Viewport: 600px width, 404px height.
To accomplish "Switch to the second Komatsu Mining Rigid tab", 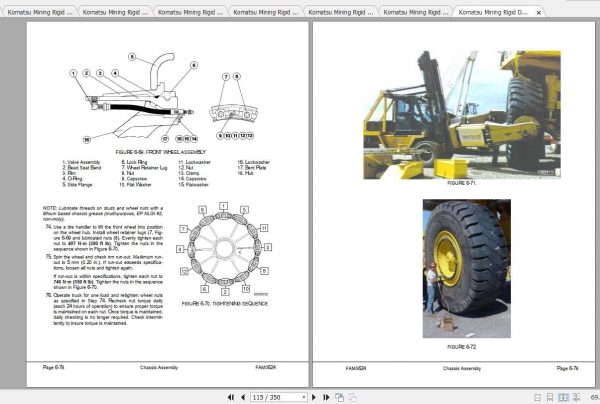I will coord(115,12).
